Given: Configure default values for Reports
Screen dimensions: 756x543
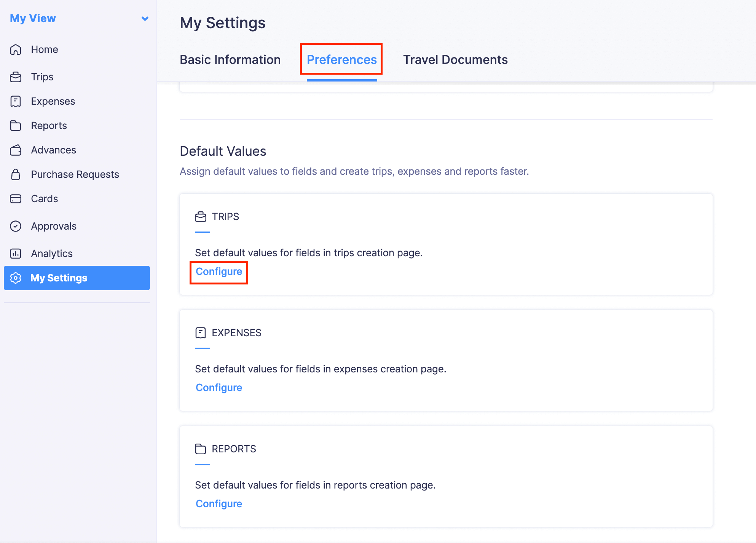Looking at the screenshot, I should (219, 504).
